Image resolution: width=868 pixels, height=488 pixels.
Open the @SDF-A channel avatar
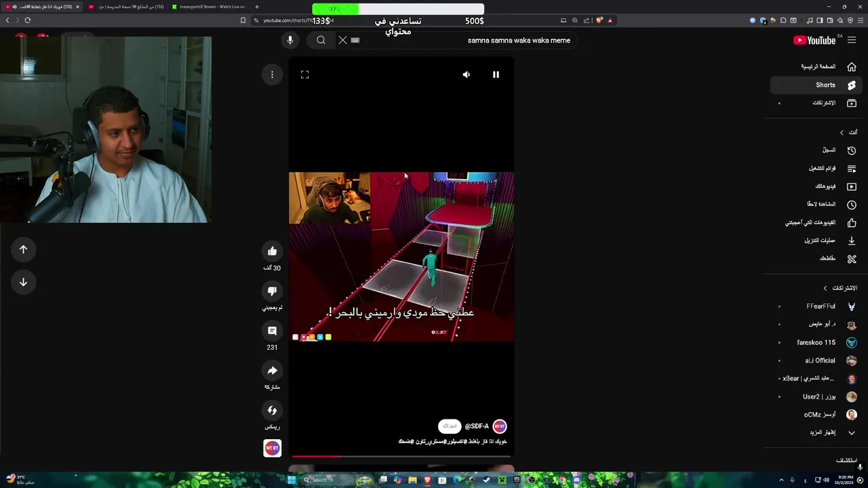coord(500,426)
